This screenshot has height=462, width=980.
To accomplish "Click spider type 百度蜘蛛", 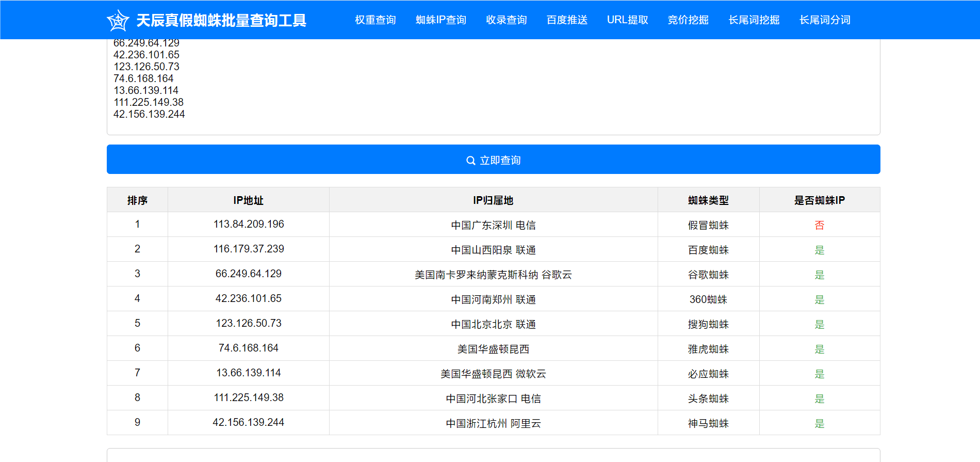I will pos(709,250).
